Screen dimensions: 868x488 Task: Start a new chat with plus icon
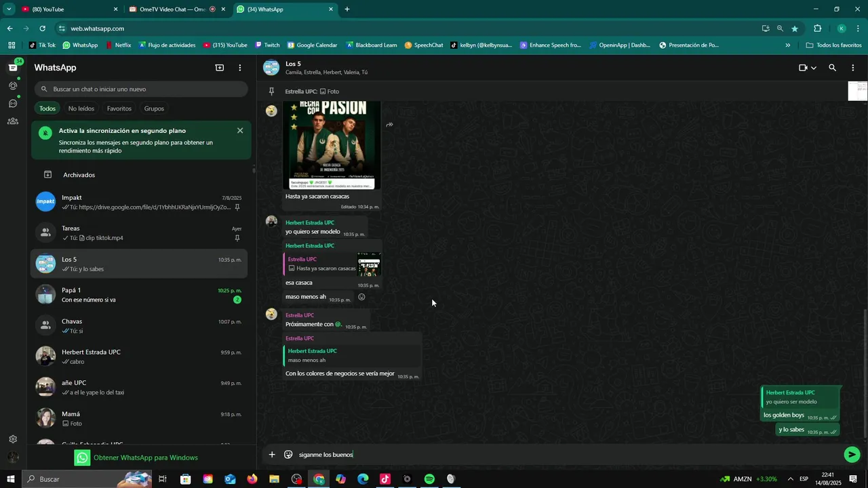(x=220, y=68)
